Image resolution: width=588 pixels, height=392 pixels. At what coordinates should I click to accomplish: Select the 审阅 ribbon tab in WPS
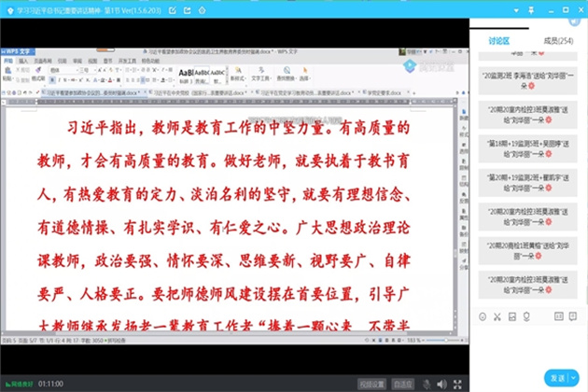77,61
